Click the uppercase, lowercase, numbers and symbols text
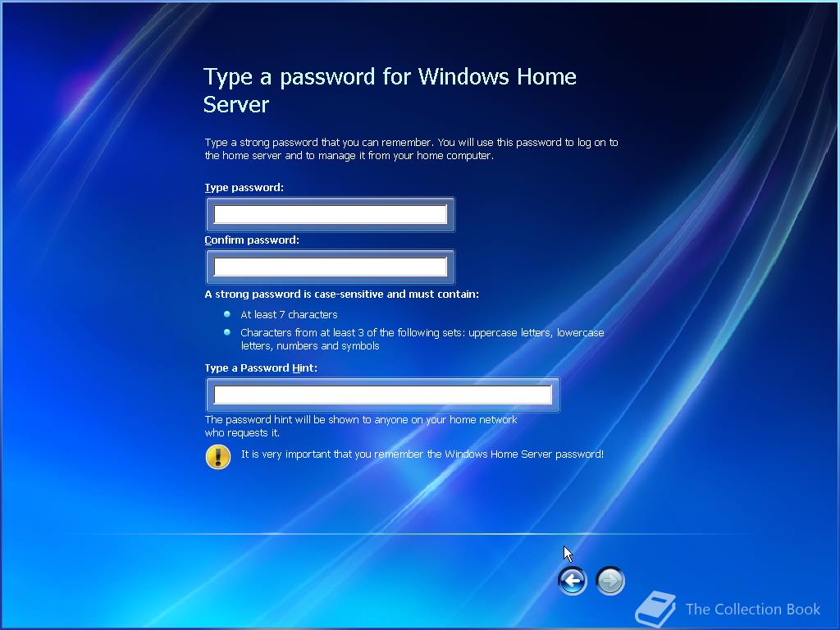This screenshot has width=840, height=630. coord(422,339)
